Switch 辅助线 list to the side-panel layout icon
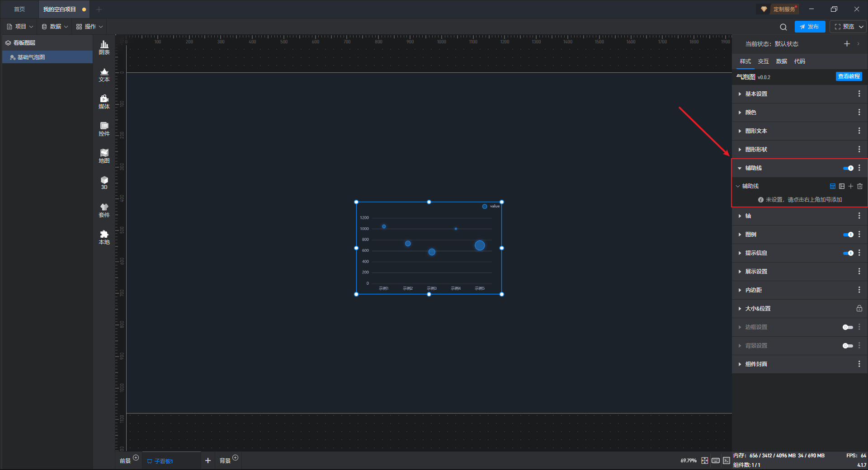868x470 pixels. tap(842, 186)
